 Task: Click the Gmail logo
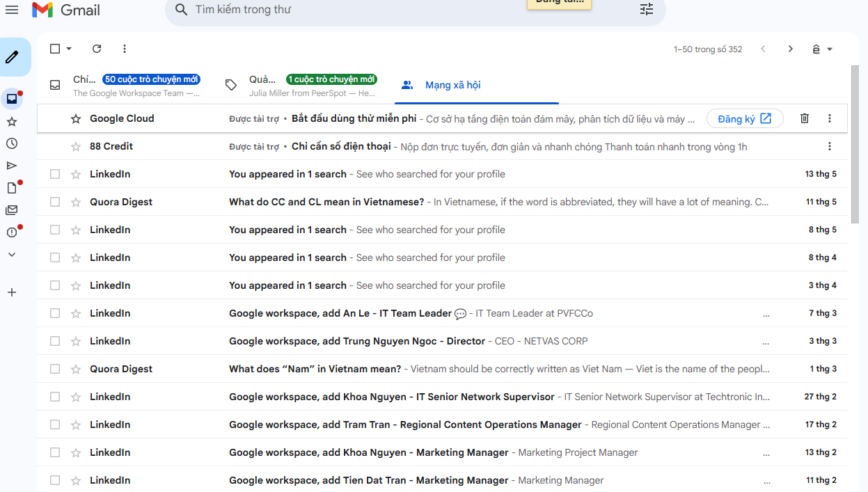pyautogui.click(x=66, y=10)
